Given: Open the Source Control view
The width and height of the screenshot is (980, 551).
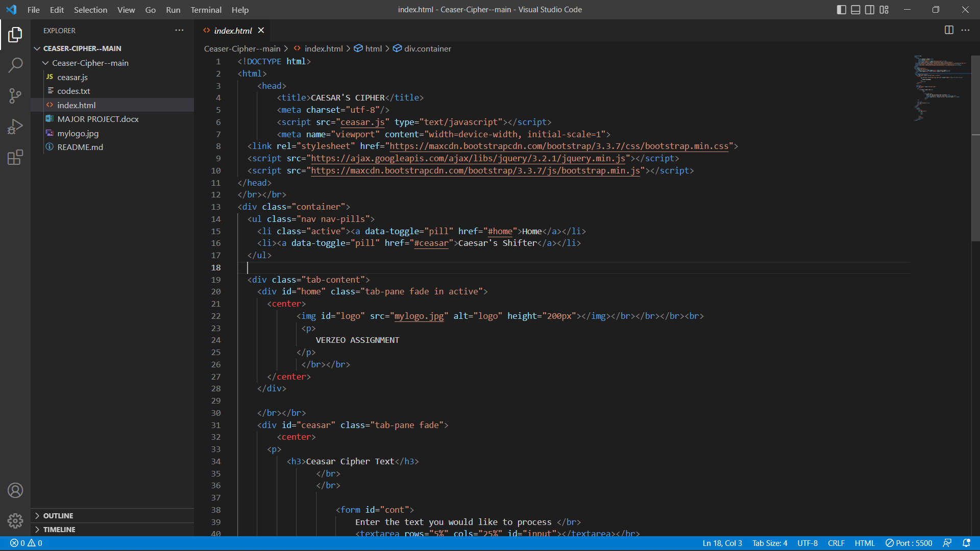Looking at the screenshot, I should (15, 95).
